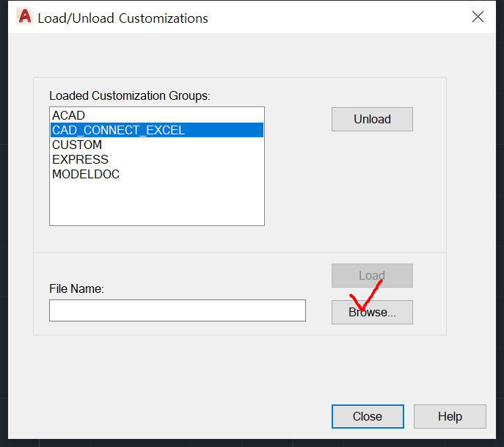
Task: Select EXPRESS customization group
Action: point(157,159)
